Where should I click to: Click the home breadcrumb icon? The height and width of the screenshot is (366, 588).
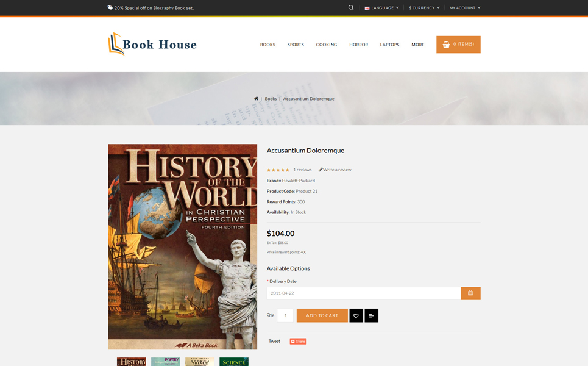[x=256, y=99]
